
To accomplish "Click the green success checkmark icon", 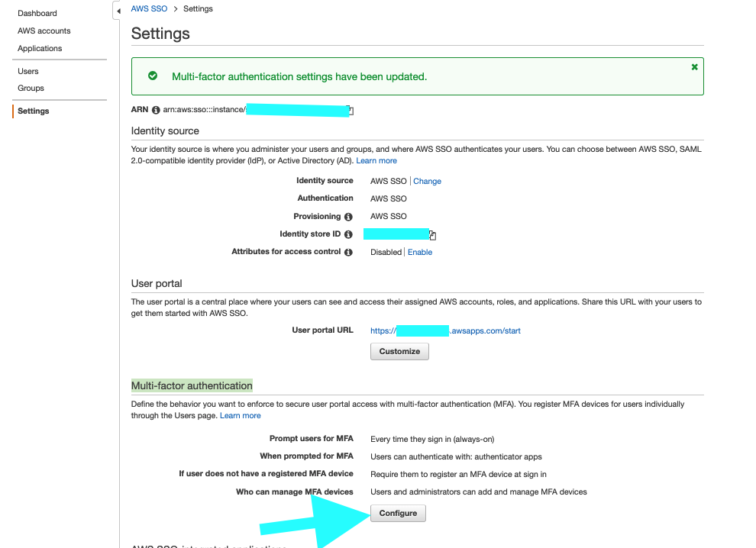I will click(153, 76).
